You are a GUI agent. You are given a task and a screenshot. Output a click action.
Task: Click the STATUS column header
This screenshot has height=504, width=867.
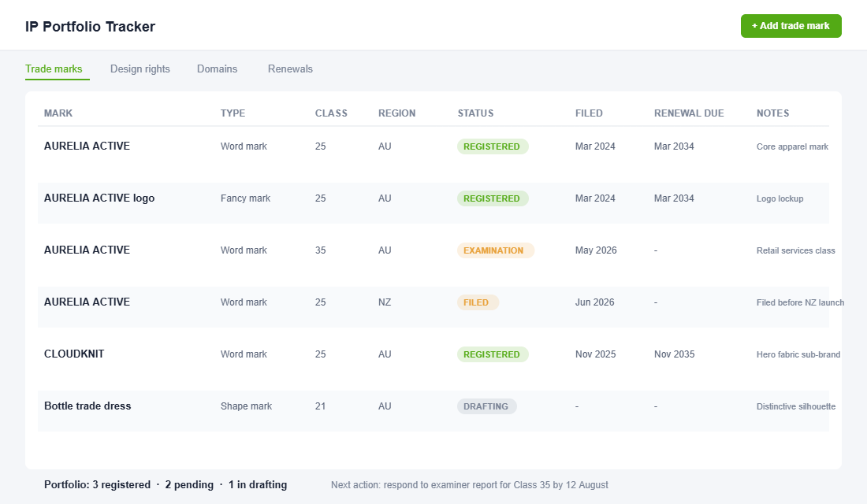pyautogui.click(x=475, y=113)
